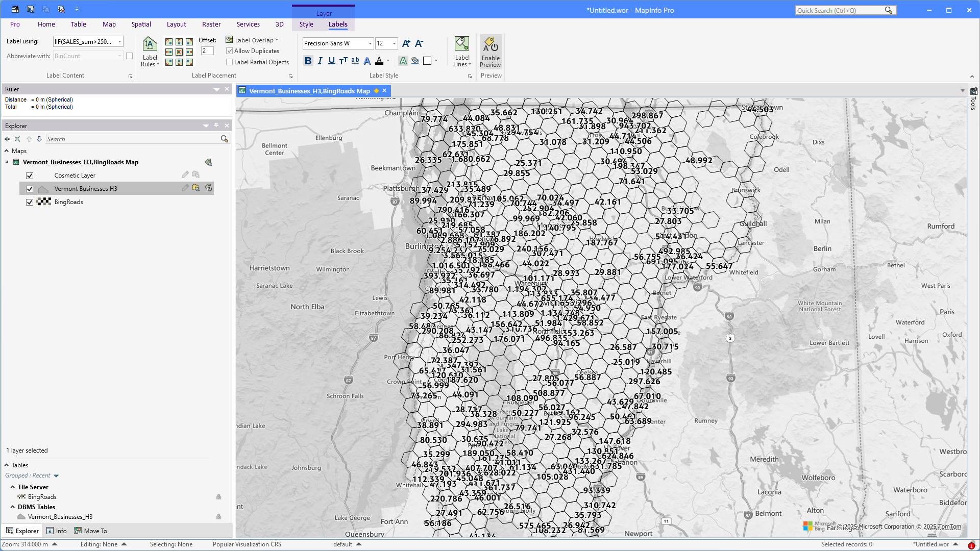Open the font size dropdown showing 12
Image resolution: width=980 pixels, height=551 pixels.
(393, 43)
